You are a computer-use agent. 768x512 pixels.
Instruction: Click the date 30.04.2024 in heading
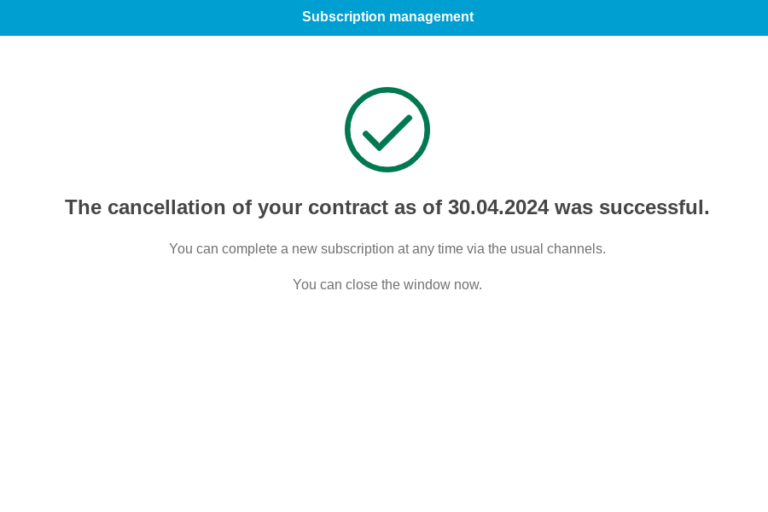(498, 207)
